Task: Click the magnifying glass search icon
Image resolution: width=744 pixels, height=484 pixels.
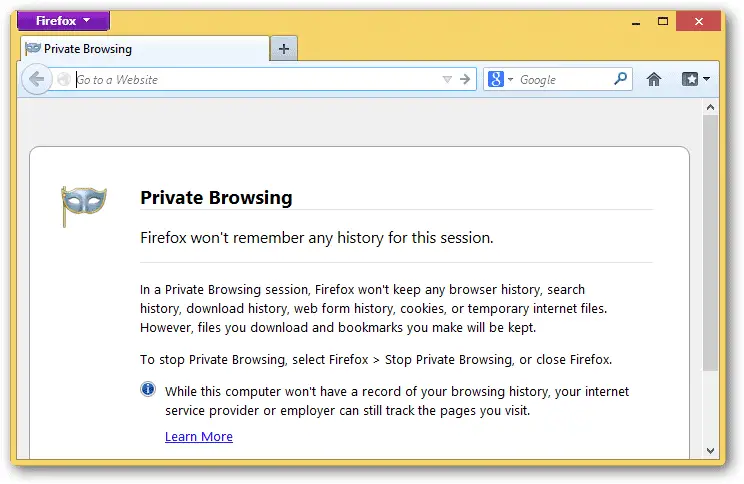Action: (620, 79)
